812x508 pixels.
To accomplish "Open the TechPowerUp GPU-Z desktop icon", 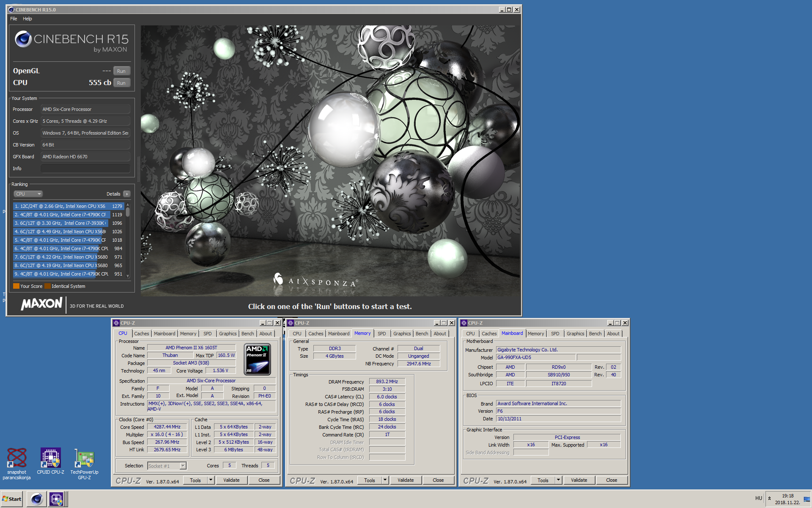I will pos(84,464).
